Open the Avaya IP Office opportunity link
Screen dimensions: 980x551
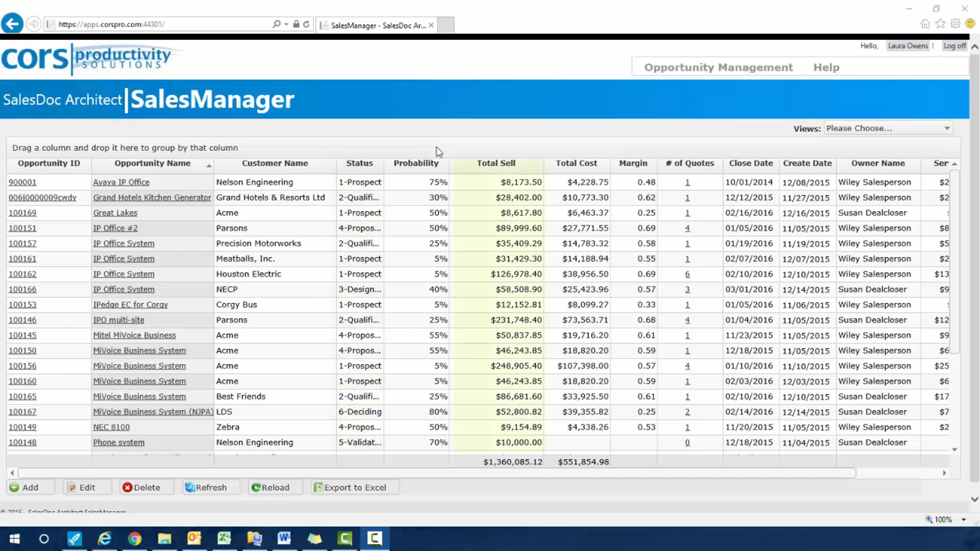pyautogui.click(x=121, y=182)
